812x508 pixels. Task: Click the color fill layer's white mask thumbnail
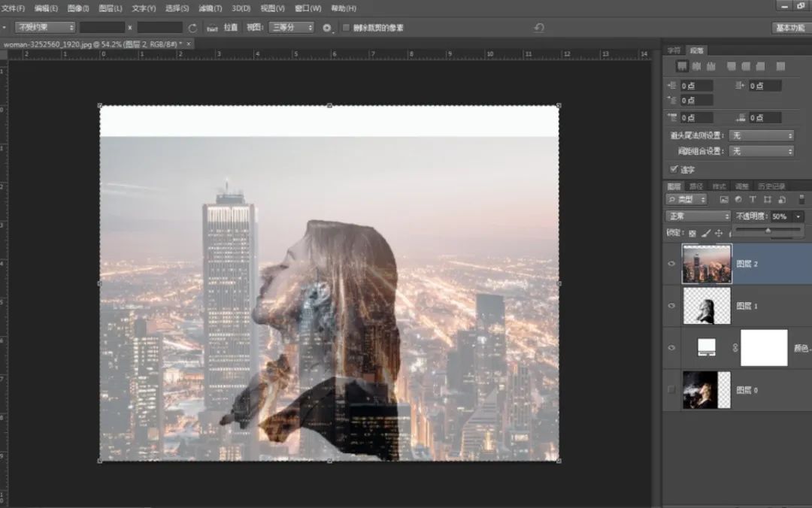[764, 347]
